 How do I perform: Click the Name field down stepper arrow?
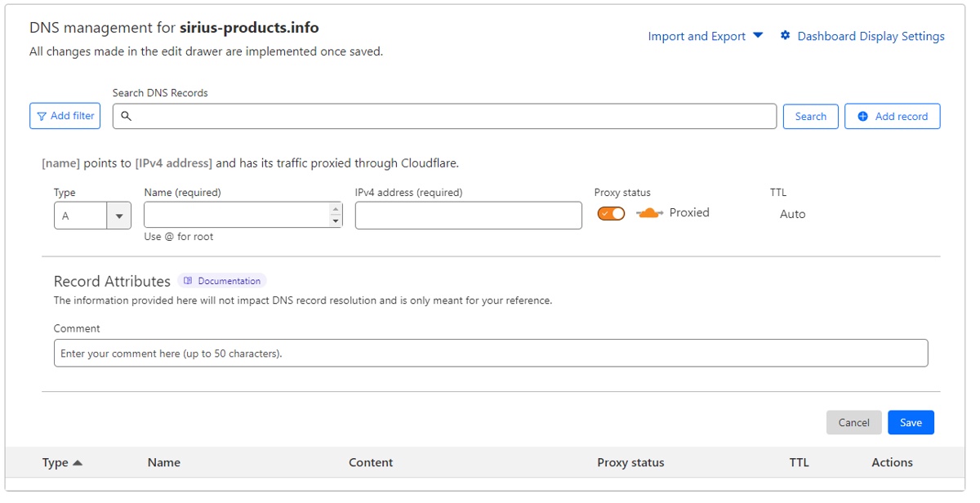[335, 221]
